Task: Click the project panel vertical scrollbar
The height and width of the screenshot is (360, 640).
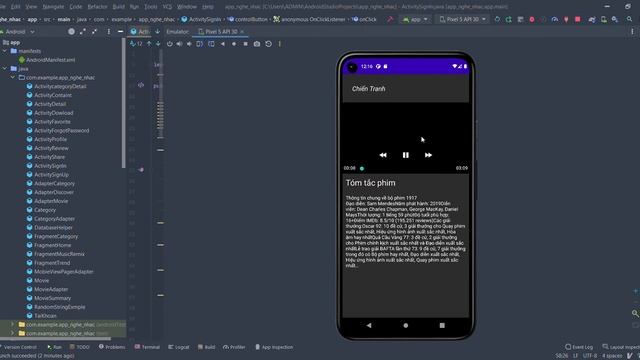Action: [x=124, y=102]
